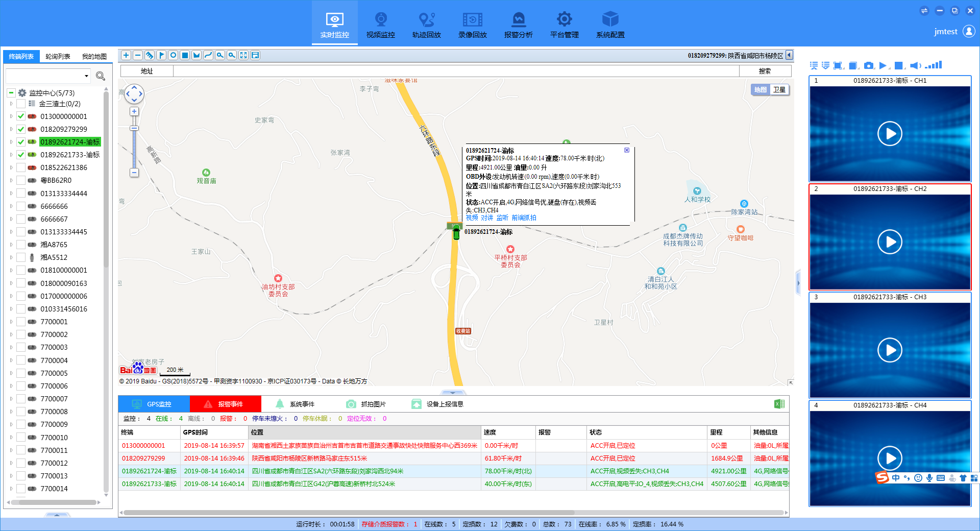Screen dimensions: 980x531
Task: Click the 地址 address input field
Action: 456,71
